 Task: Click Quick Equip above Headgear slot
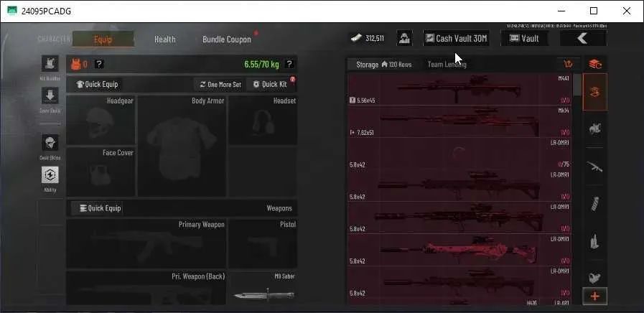[x=98, y=84]
